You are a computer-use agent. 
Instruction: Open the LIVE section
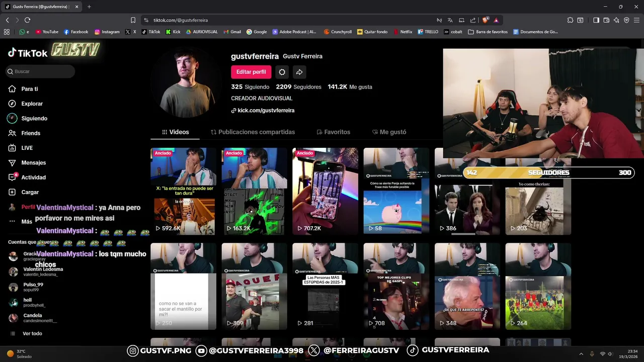(x=21, y=148)
